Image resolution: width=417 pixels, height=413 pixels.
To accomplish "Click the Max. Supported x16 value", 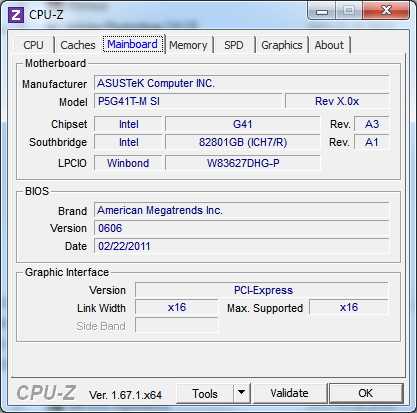I will click(x=349, y=307).
